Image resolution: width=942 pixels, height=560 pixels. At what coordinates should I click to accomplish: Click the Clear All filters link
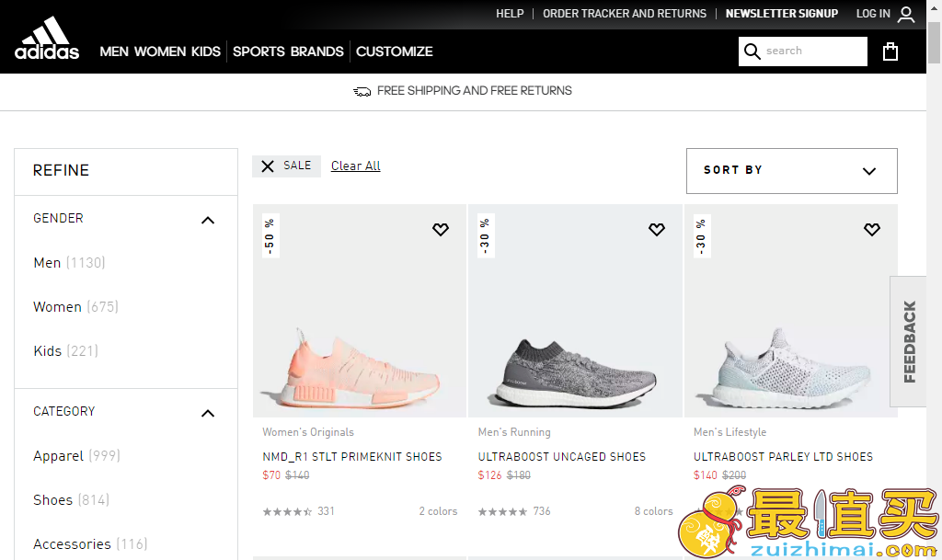356,166
